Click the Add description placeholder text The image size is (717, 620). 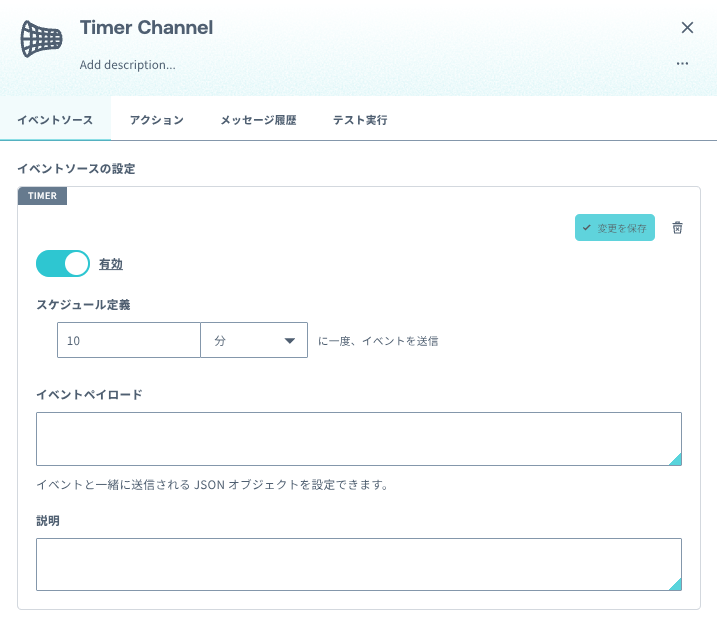point(128,65)
